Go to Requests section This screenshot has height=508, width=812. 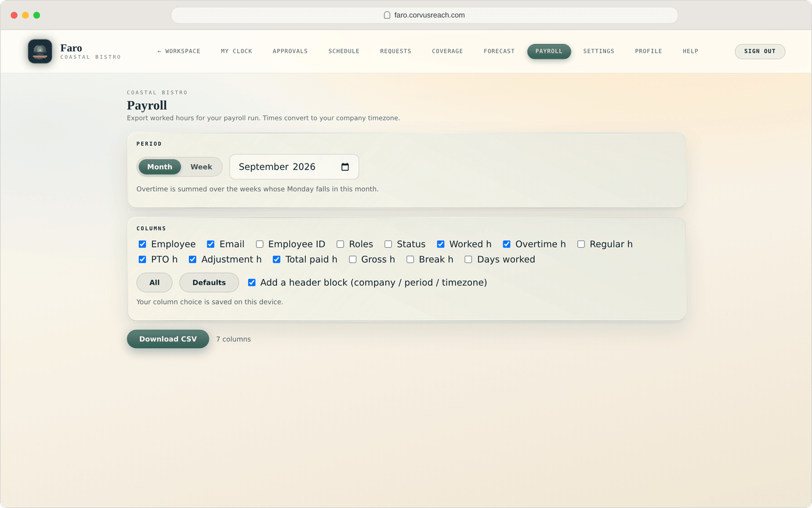(x=396, y=51)
